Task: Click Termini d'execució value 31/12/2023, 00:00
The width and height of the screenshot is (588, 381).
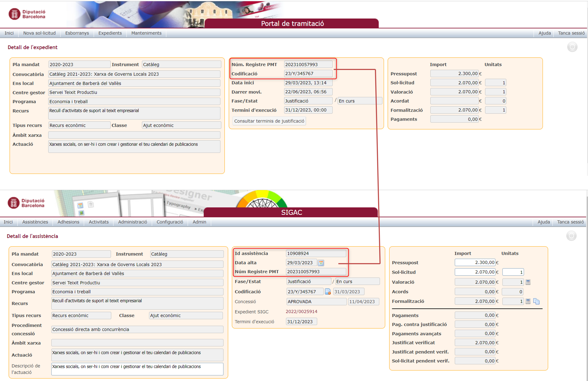Action: (x=308, y=110)
